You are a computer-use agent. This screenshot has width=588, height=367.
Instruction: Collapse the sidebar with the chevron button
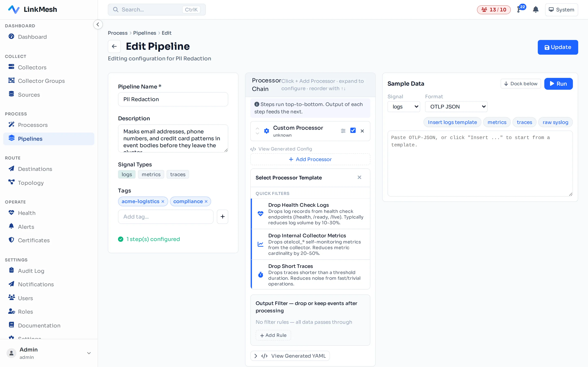point(98,24)
